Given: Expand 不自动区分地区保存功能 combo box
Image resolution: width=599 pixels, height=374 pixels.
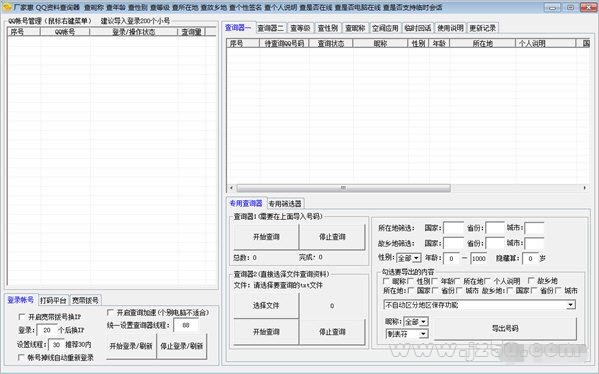Looking at the screenshot, I should [x=480, y=305].
